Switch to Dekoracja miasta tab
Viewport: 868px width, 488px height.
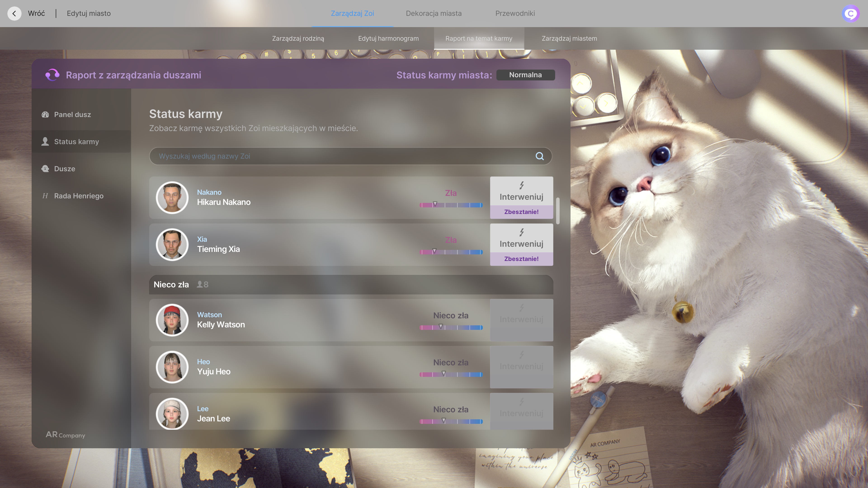[434, 14]
